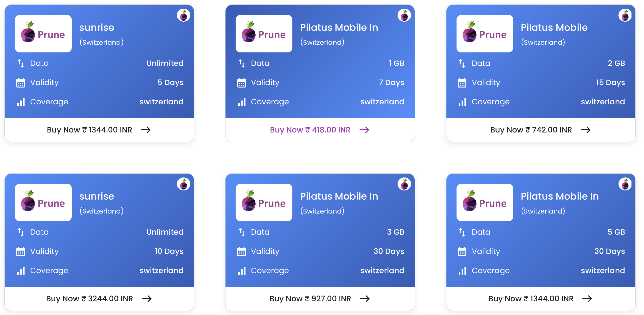
Task: Click the 30 Days validity on the 5 GB card
Action: click(x=609, y=251)
